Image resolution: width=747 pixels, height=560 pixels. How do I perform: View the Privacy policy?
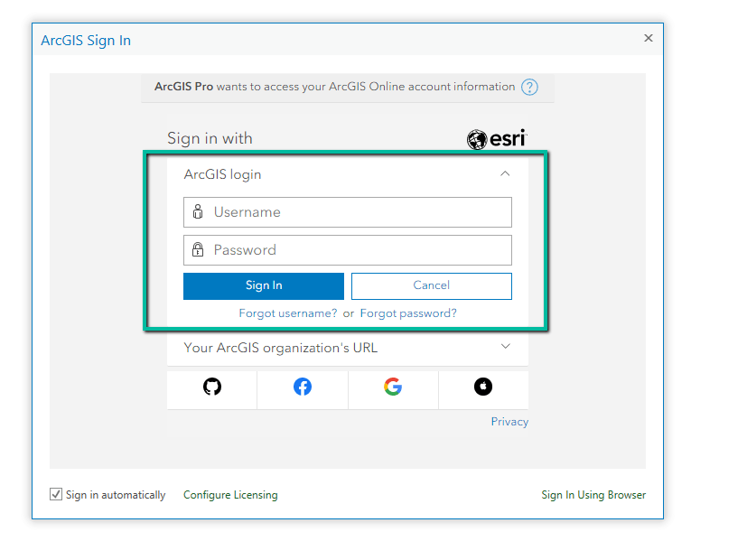[509, 421]
